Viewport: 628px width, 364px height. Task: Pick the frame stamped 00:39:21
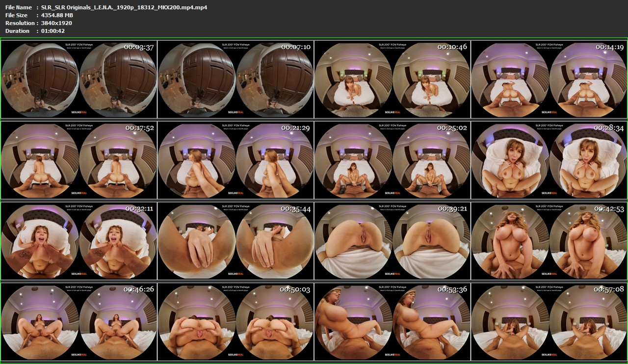[x=392, y=241]
